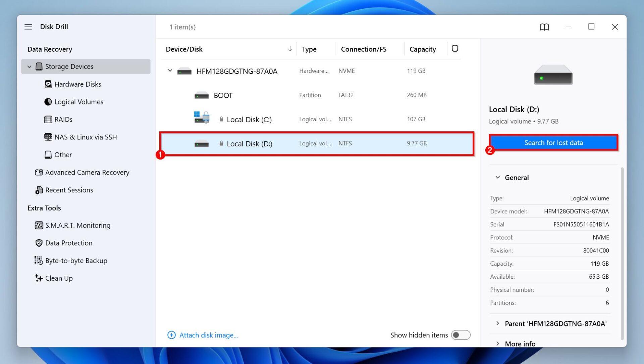Image resolution: width=644 pixels, height=364 pixels.
Task: Collapse the HFM128GDGTNG-87A0A device tree
Action: tap(170, 71)
